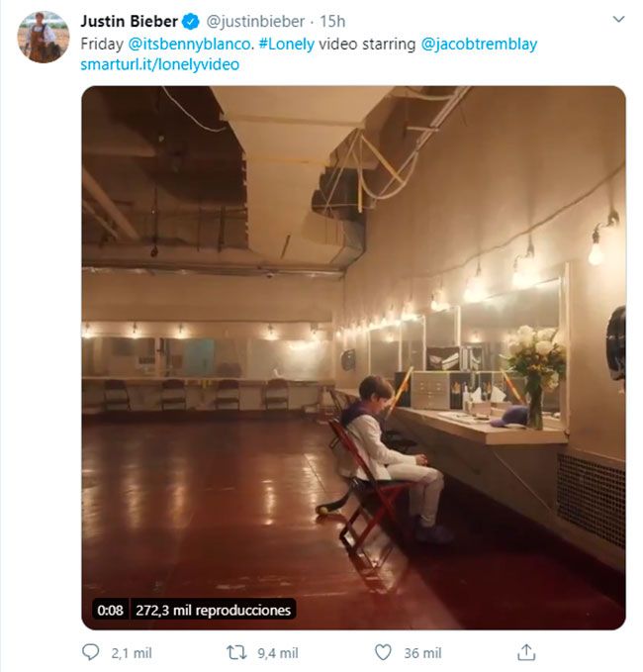Viewport: 643px width, 672px height.
Task: Retweet this tweet using the retweet icon
Action: tap(235, 652)
